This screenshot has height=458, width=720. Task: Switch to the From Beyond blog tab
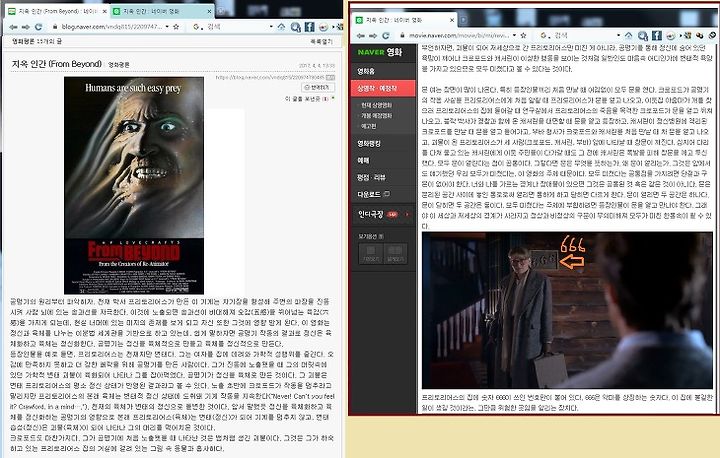pyautogui.click(x=58, y=11)
